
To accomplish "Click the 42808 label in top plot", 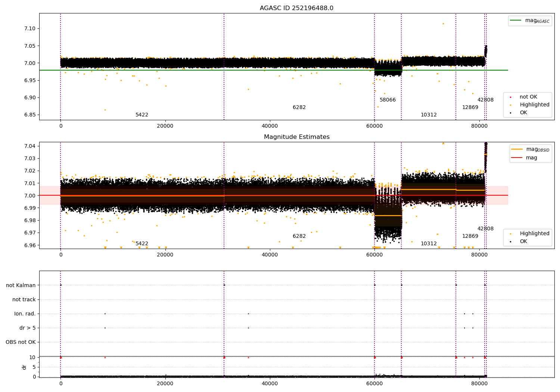I will coord(485,100).
